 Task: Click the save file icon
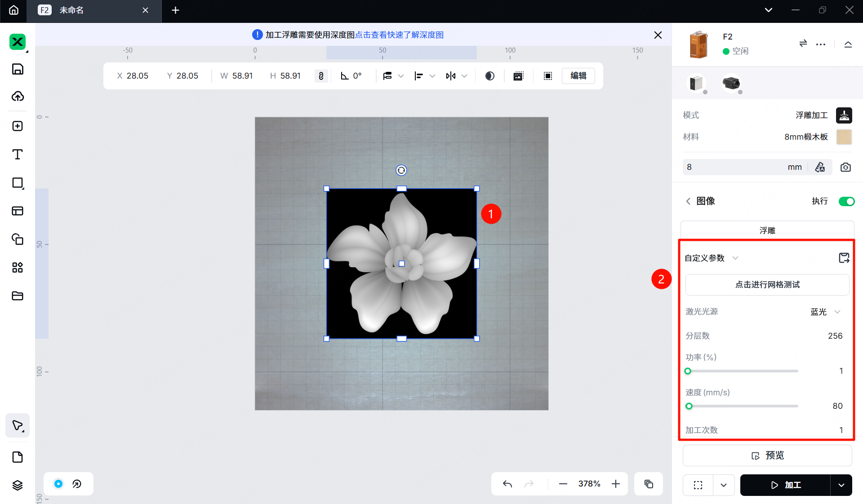click(18, 69)
